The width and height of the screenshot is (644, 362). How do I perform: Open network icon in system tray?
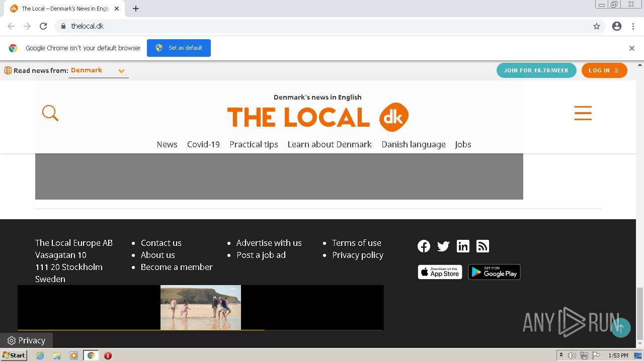coord(584,355)
